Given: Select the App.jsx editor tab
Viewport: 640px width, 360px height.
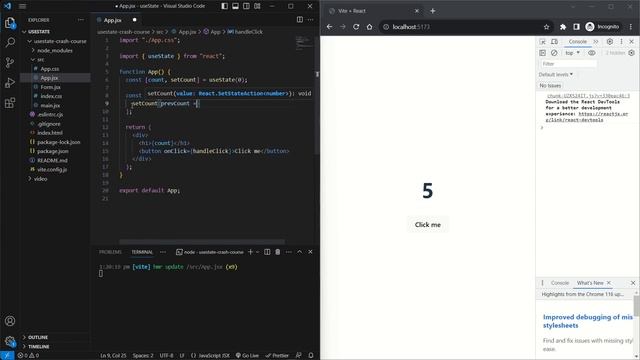Looking at the screenshot, I should pos(113,20).
